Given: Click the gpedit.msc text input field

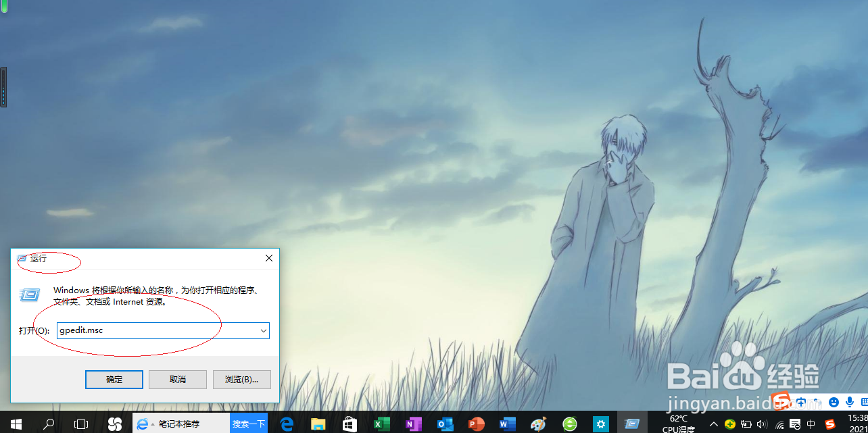Looking at the screenshot, I should [x=163, y=330].
